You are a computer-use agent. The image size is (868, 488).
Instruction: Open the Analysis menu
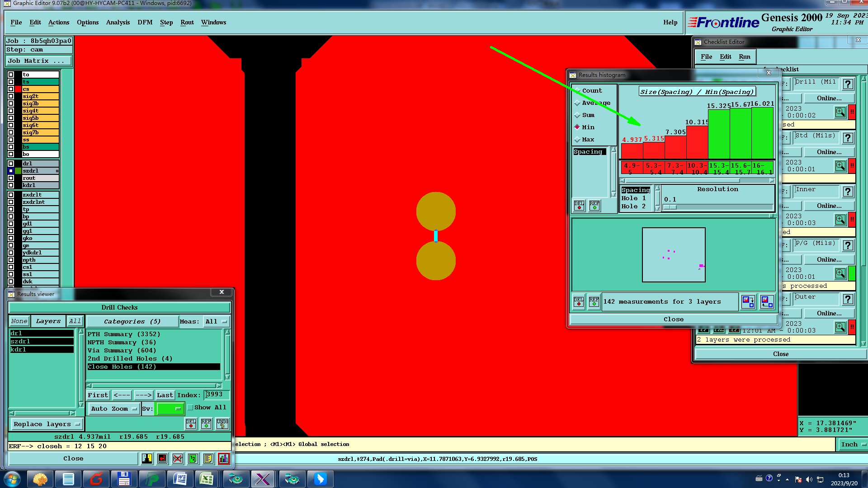point(118,22)
